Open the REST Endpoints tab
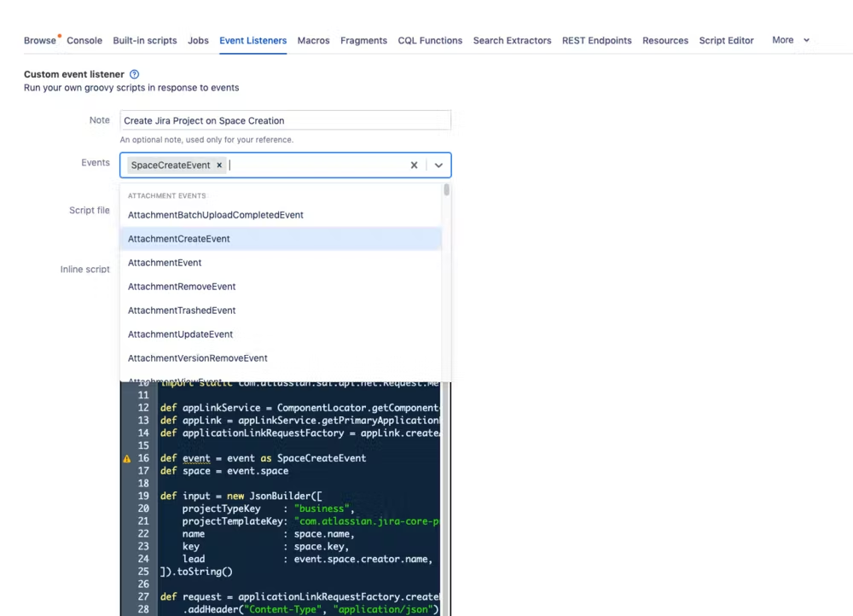The height and width of the screenshot is (616, 853). (596, 41)
